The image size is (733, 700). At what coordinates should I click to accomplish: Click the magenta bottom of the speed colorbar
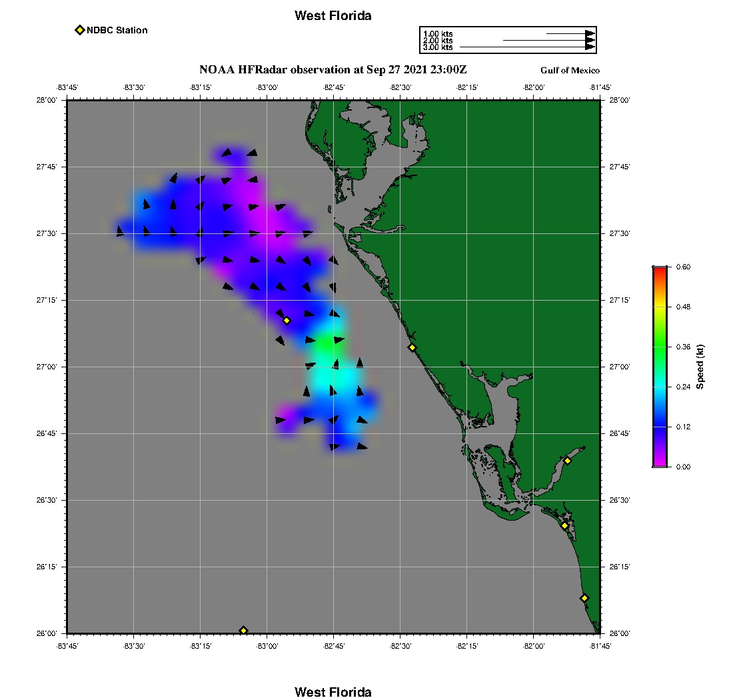pyautogui.click(x=660, y=463)
